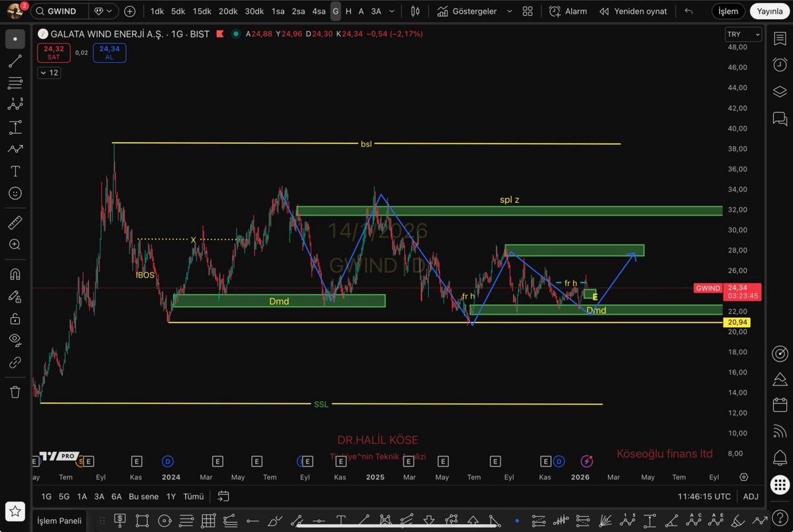
Task: Open the alerts clock panel in right sidebar
Action: click(x=780, y=65)
